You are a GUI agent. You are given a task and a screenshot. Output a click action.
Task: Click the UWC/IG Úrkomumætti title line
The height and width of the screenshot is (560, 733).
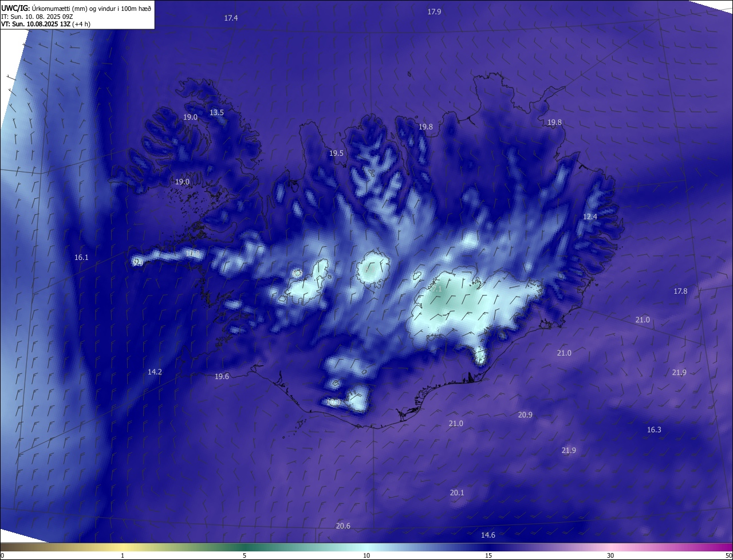tap(76, 8)
